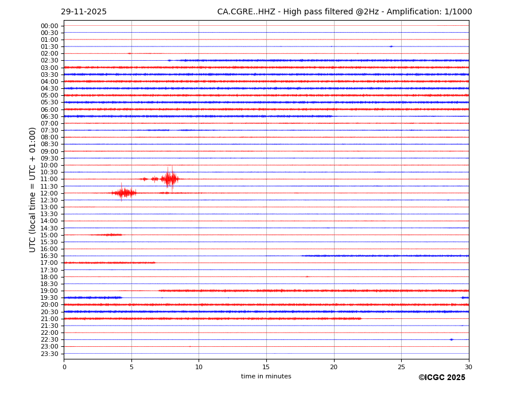Click the blue blip on the 22:30 trace
The width and height of the screenshot is (532, 399).
(x=451, y=339)
